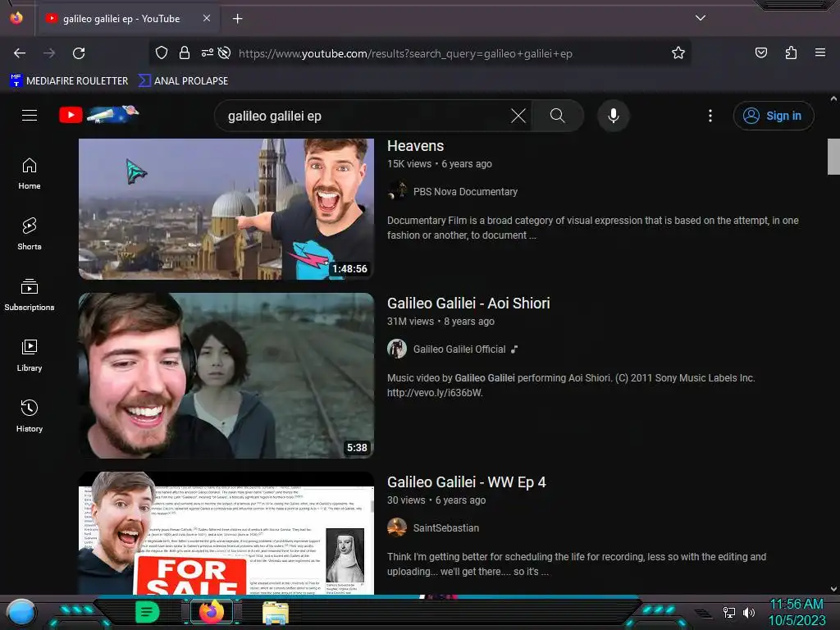Open Library in sidebar
Screen dimensions: 840x630
pos(30,355)
